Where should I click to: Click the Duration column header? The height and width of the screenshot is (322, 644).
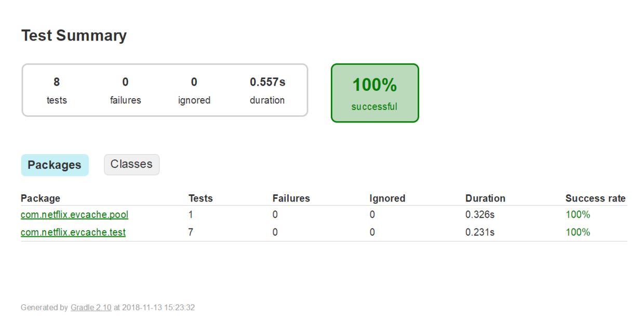point(485,198)
